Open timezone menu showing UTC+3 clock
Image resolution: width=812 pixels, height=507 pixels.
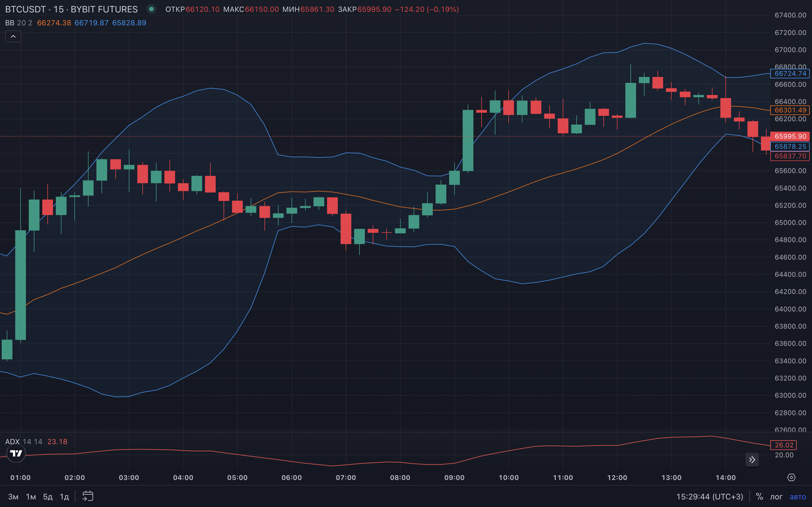pyautogui.click(x=709, y=497)
